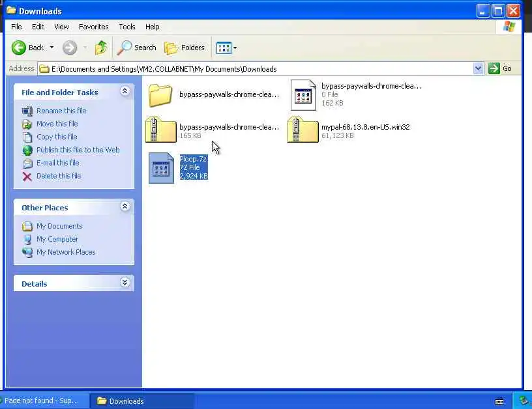Screen dimensions: 532x409
Task: Select the bypass-paywalls-chrome-clea plain folder icon
Action: coord(160,96)
